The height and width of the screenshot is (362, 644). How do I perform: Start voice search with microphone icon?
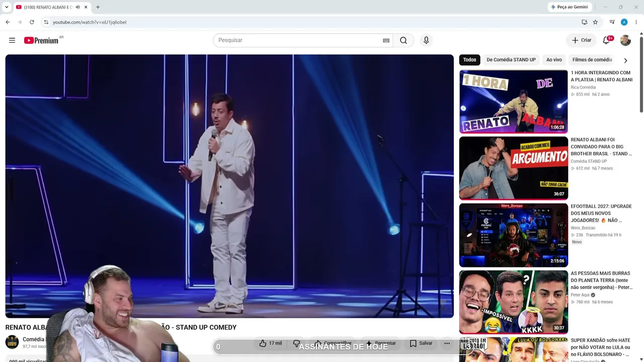click(x=426, y=40)
